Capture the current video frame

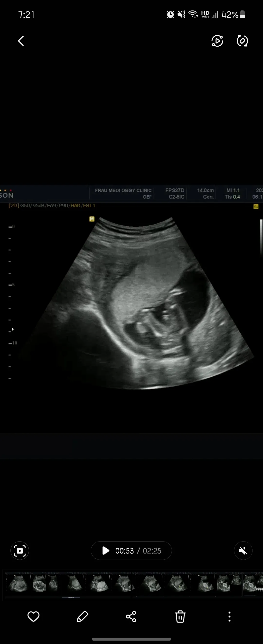(20, 551)
